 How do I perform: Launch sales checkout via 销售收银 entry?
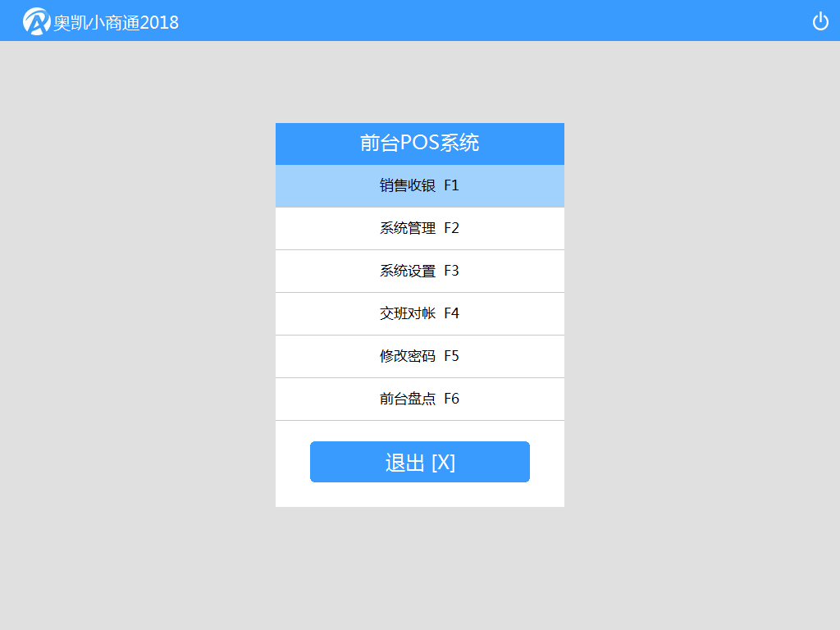tap(419, 185)
